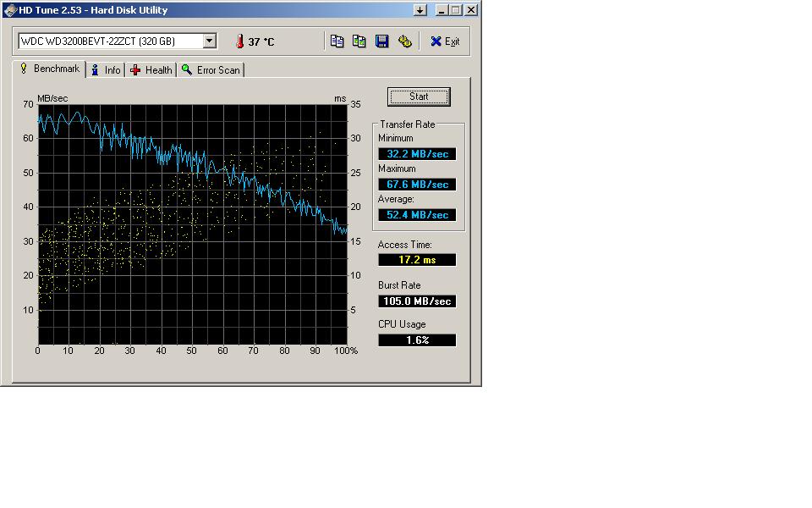Image resolution: width=812 pixels, height=508 pixels.
Task: Click the minimize-to-tray arrow in the title bar
Action: click(420, 10)
